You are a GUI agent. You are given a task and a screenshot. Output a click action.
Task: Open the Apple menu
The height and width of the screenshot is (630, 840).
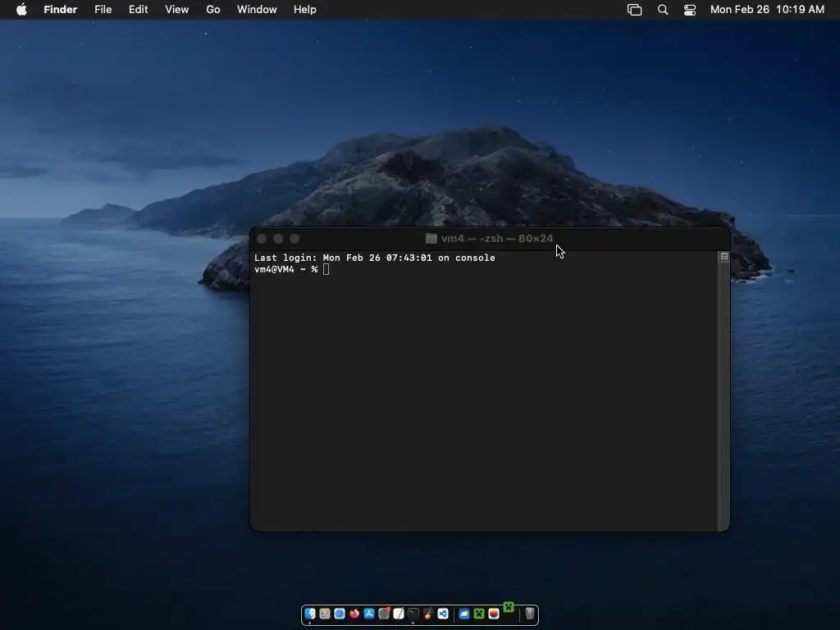(x=21, y=9)
